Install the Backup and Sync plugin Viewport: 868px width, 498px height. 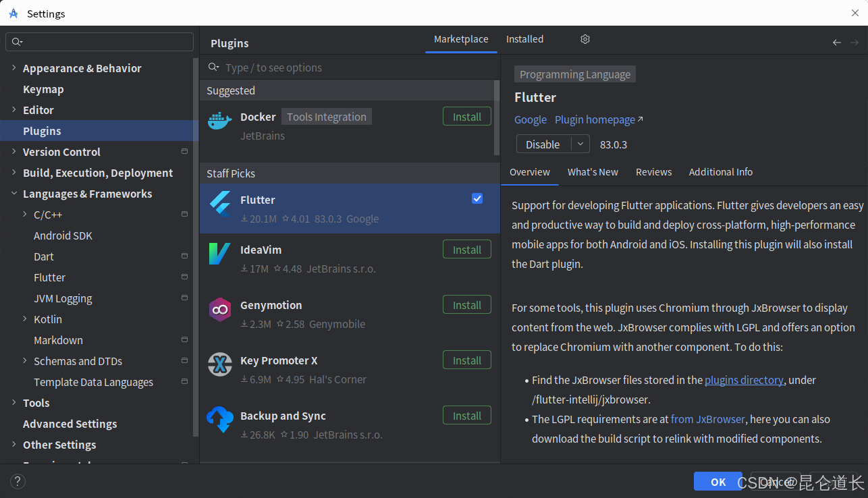[467, 416]
